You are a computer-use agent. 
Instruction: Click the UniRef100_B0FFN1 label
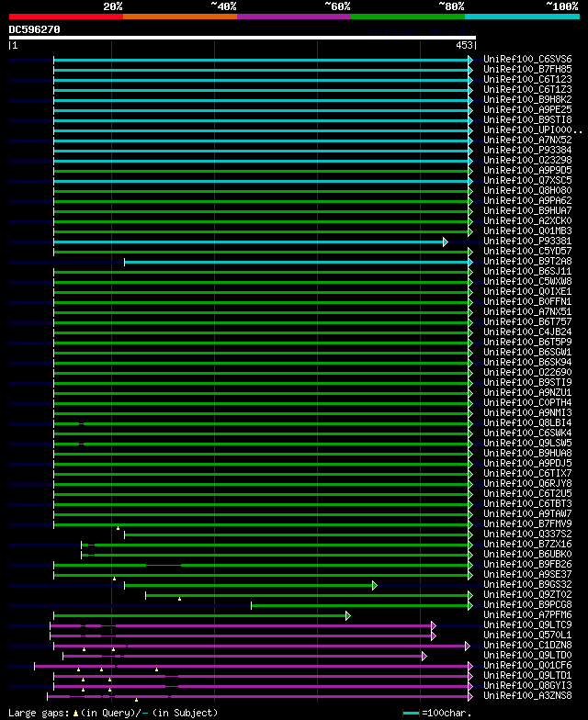point(527,301)
